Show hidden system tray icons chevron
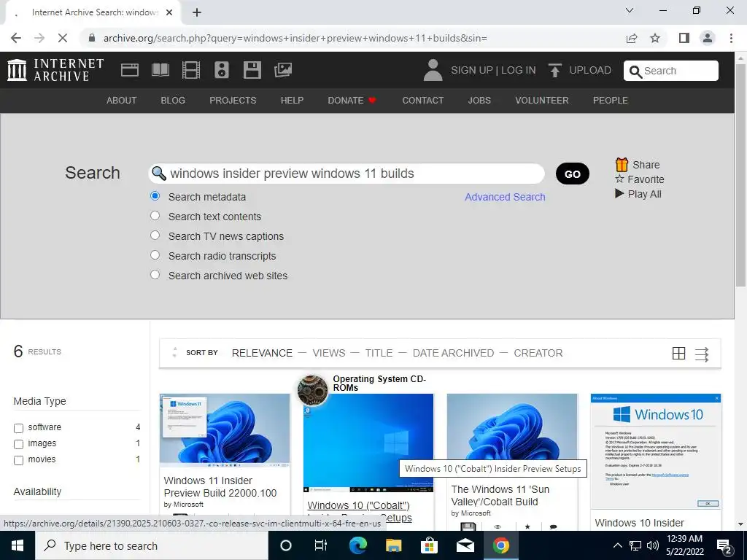Viewport: 747px width, 560px height. pos(617,545)
